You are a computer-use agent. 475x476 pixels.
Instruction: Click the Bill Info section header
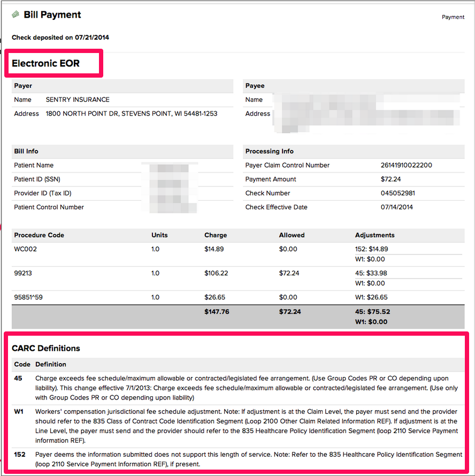click(122, 152)
